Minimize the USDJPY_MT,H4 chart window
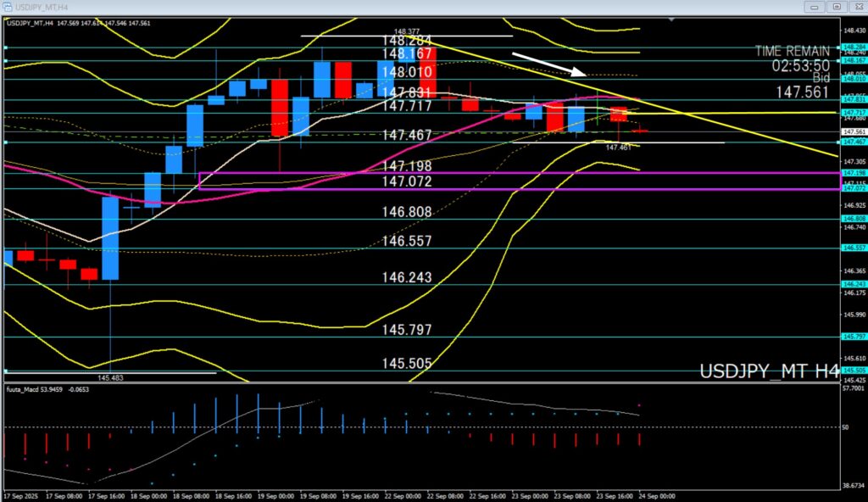868x502 pixels. tap(814, 6)
